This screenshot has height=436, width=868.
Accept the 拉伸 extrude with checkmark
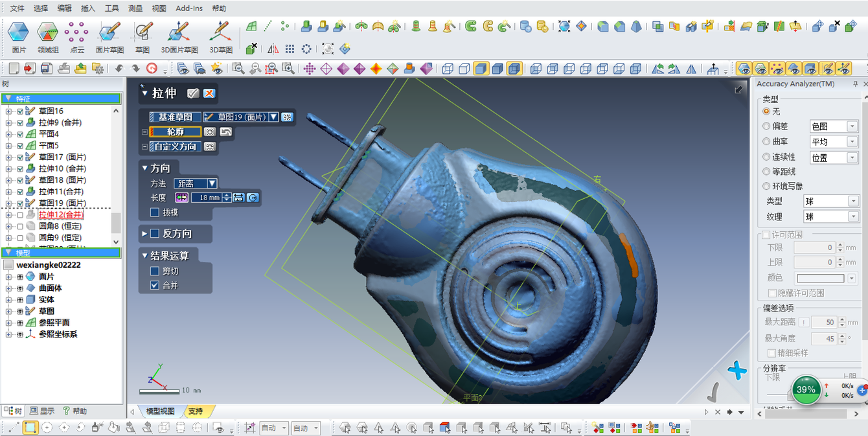[x=193, y=93]
